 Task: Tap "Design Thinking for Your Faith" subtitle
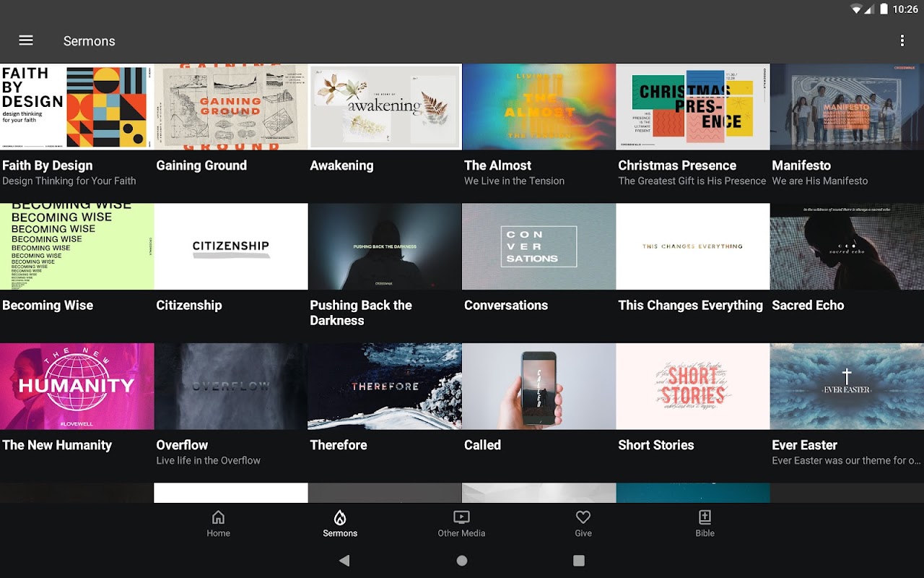(69, 181)
